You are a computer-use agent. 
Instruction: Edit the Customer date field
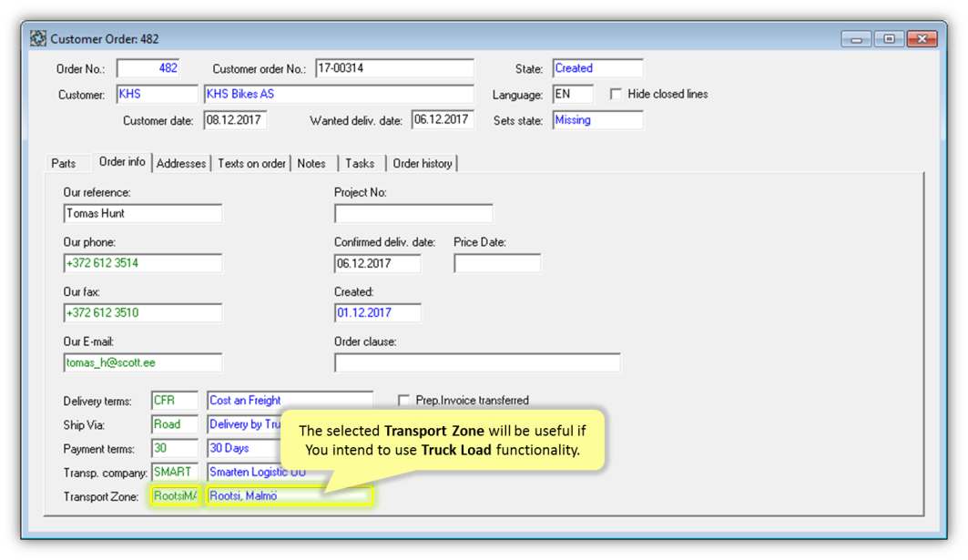tap(235, 120)
